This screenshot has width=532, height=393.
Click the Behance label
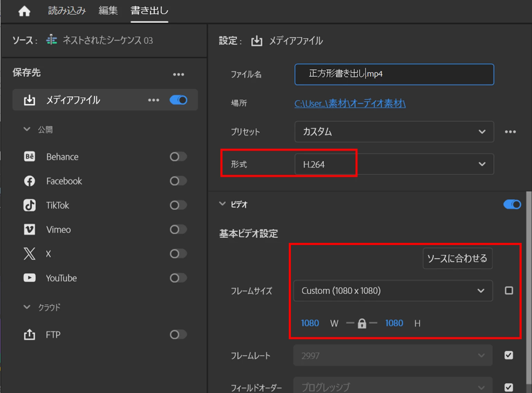pos(63,157)
